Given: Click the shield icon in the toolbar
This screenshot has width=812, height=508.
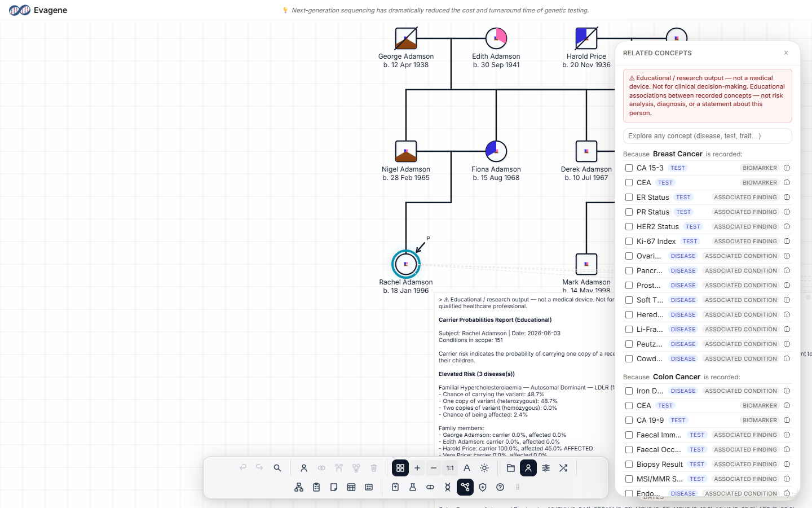Looking at the screenshot, I should (483, 487).
